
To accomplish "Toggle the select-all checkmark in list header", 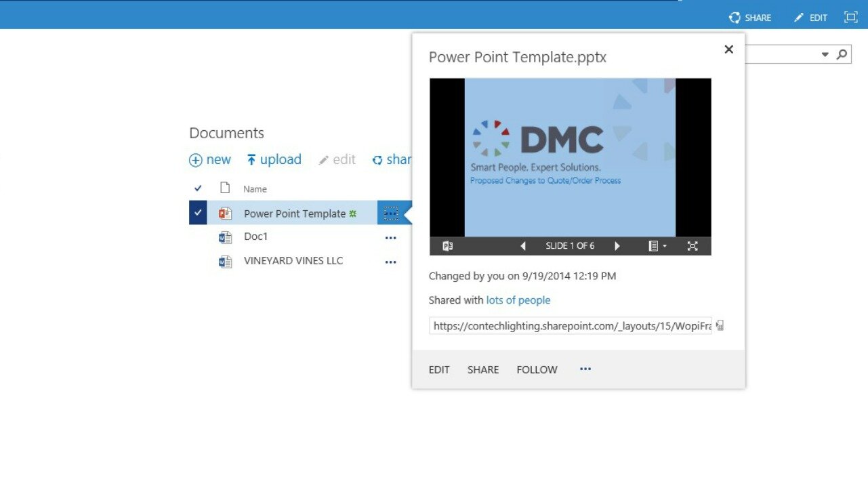I will point(198,188).
